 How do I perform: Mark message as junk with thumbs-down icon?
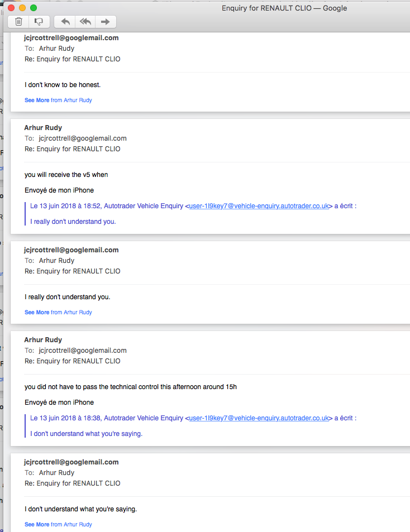click(x=39, y=22)
